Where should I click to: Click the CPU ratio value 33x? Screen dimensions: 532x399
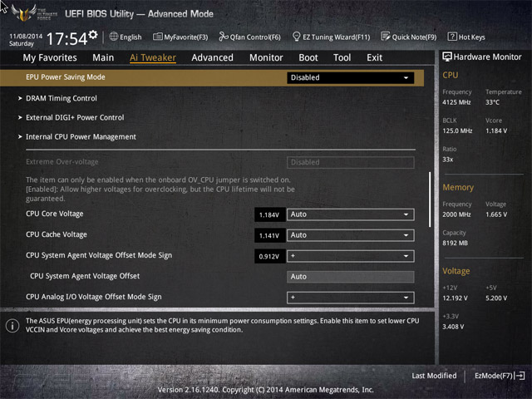tap(448, 160)
